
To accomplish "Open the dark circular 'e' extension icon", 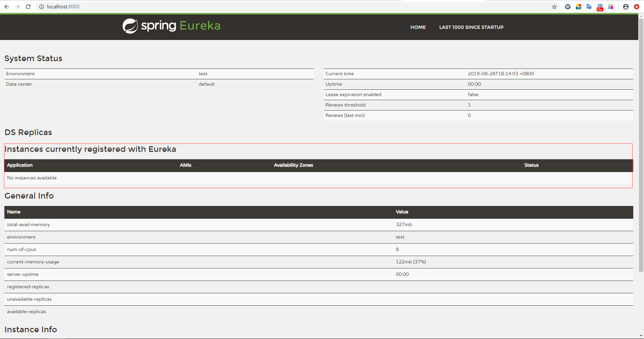I will (x=568, y=7).
